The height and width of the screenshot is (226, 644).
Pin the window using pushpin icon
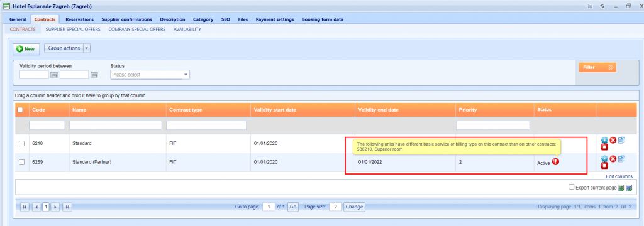click(x=590, y=6)
